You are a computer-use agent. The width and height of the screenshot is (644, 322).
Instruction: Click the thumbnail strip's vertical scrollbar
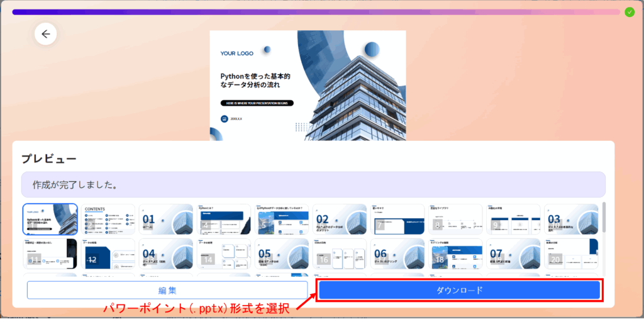pos(603,217)
